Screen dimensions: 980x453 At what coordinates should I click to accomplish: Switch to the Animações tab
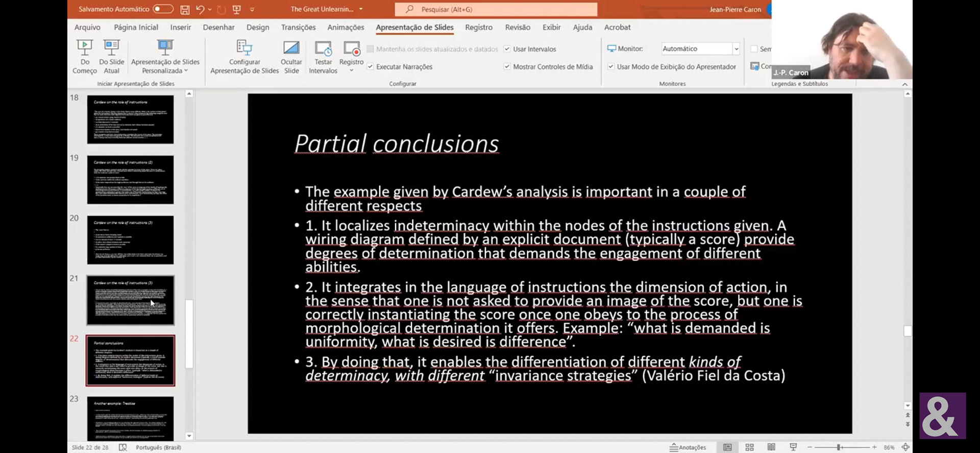346,27
